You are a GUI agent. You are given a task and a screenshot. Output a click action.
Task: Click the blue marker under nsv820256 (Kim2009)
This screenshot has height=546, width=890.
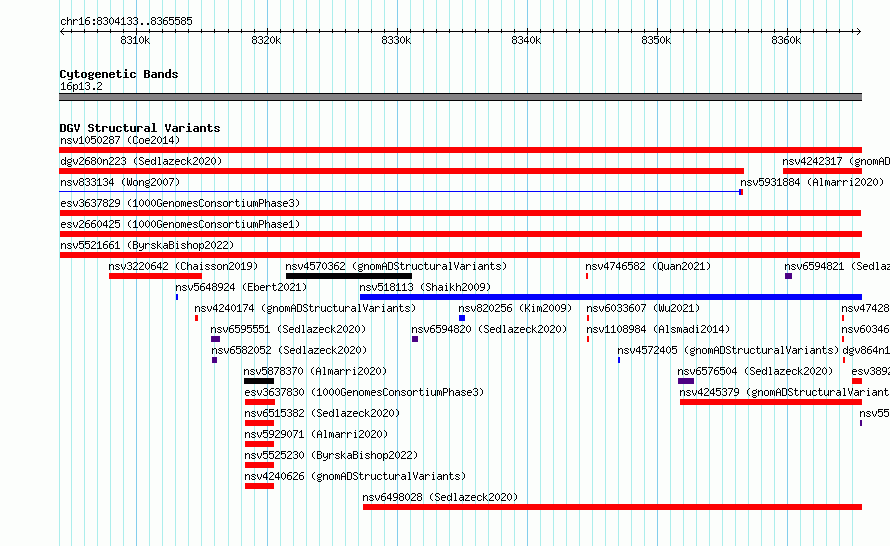click(x=462, y=318)
